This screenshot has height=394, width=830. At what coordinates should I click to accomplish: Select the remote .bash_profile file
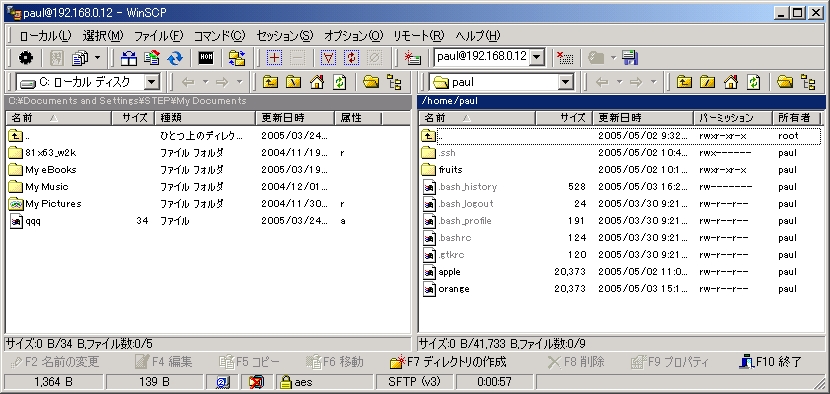tap(457, 221)
